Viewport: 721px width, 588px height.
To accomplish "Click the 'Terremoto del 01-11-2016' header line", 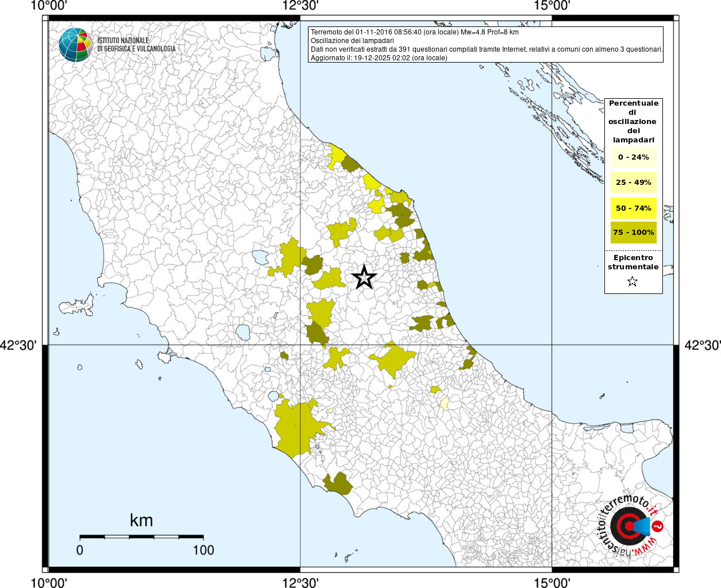I will (x=414, y=32).
